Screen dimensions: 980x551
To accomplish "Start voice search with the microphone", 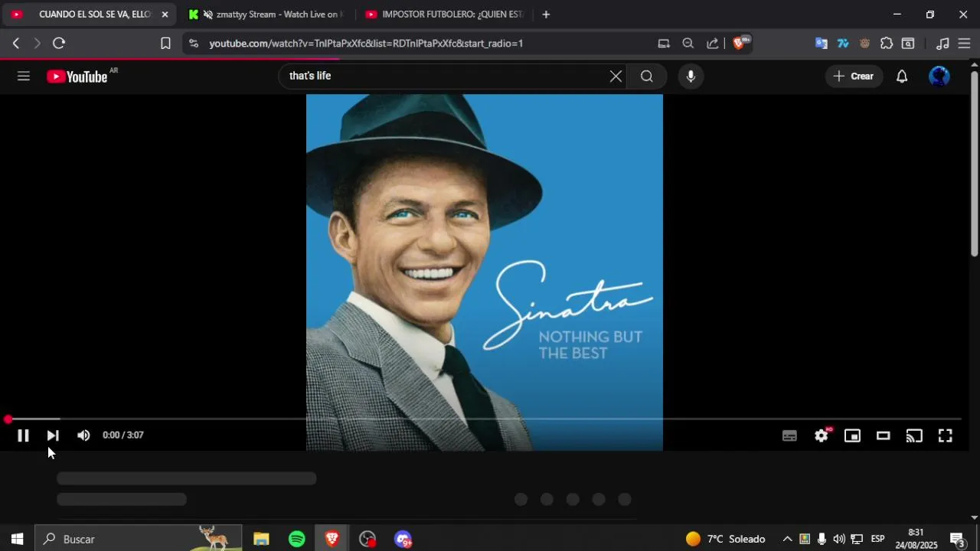I will pos(691,76).
